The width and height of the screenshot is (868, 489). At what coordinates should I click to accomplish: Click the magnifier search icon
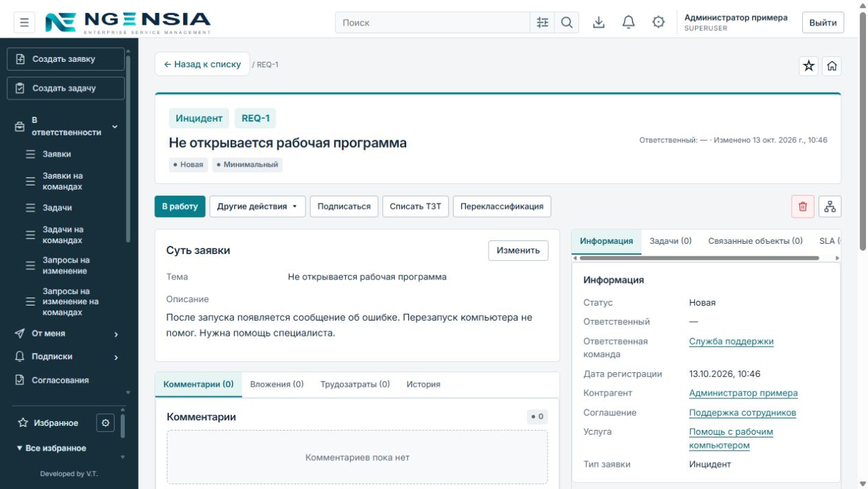(x=567, y=23)
